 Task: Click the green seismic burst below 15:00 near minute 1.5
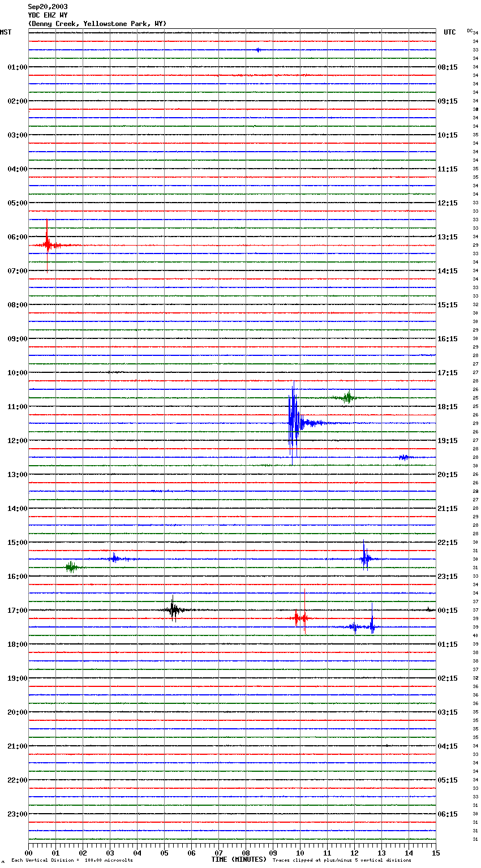click(x=71, y=567)
